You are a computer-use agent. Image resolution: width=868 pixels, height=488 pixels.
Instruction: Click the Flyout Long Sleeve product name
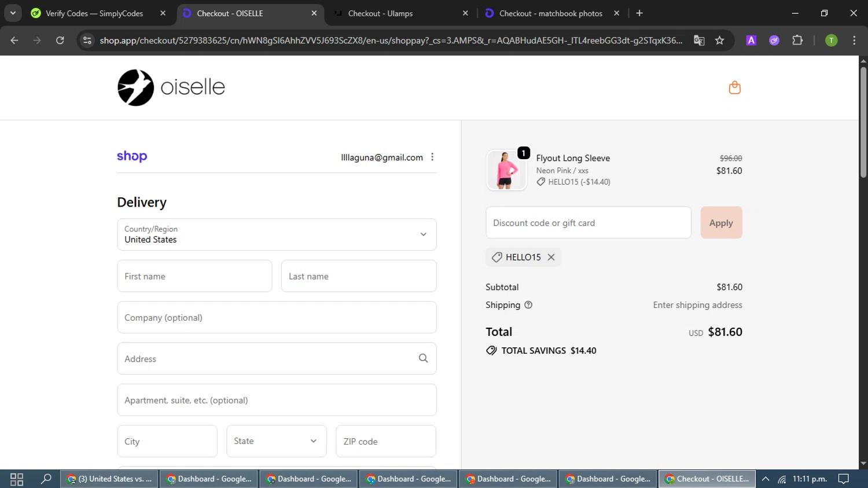(x=573, y=158)
